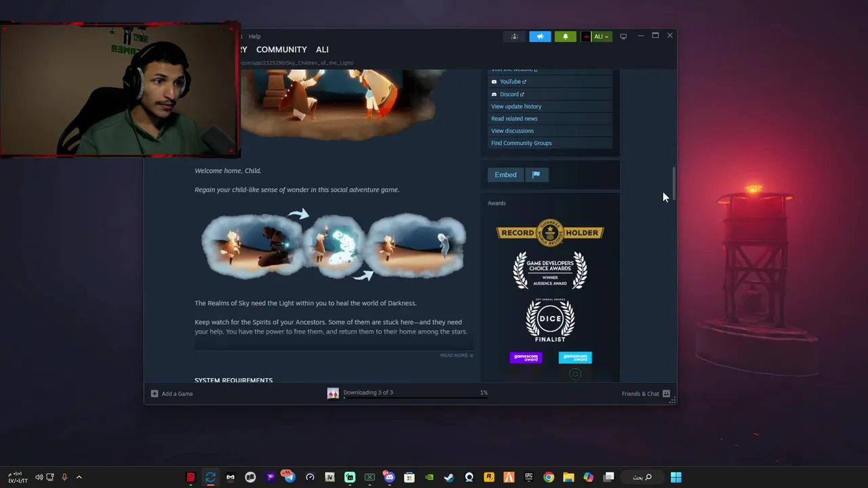The width and height of the screenshot is (868, 488).
Task: Open View discussions link
Action: [x=512, y=131]
